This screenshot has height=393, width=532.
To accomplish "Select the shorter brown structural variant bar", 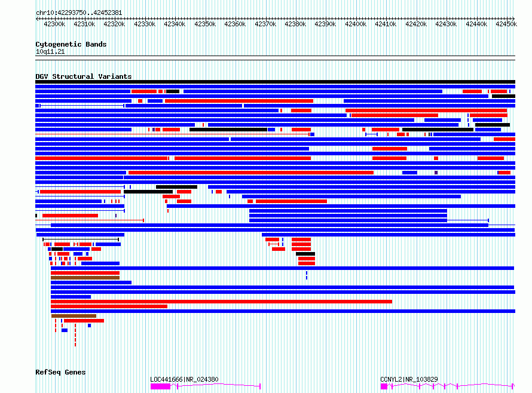I will click(x=74, y=316).
